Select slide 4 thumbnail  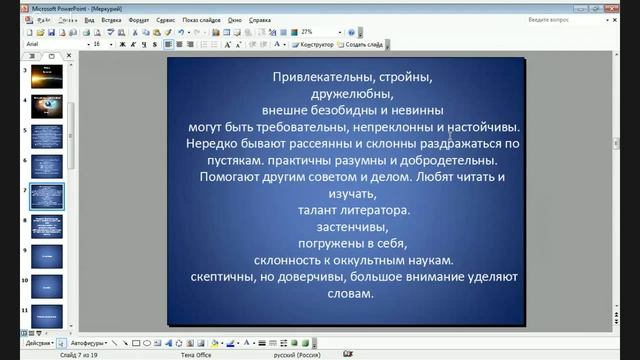[47, 107]
